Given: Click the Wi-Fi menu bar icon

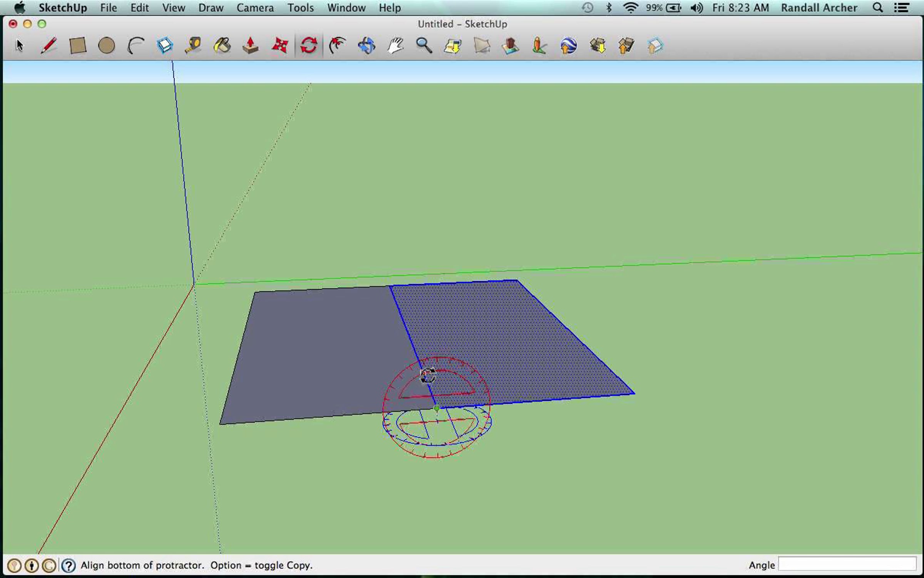Looking at the screenshot, I should point(630,8).
